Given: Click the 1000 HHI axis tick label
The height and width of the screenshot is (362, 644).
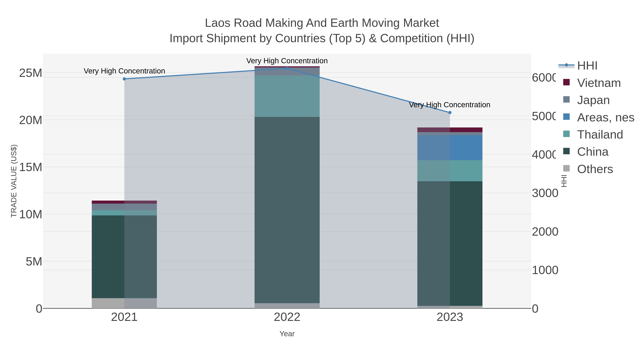Looking at the screenshot, I should (545, 270).
